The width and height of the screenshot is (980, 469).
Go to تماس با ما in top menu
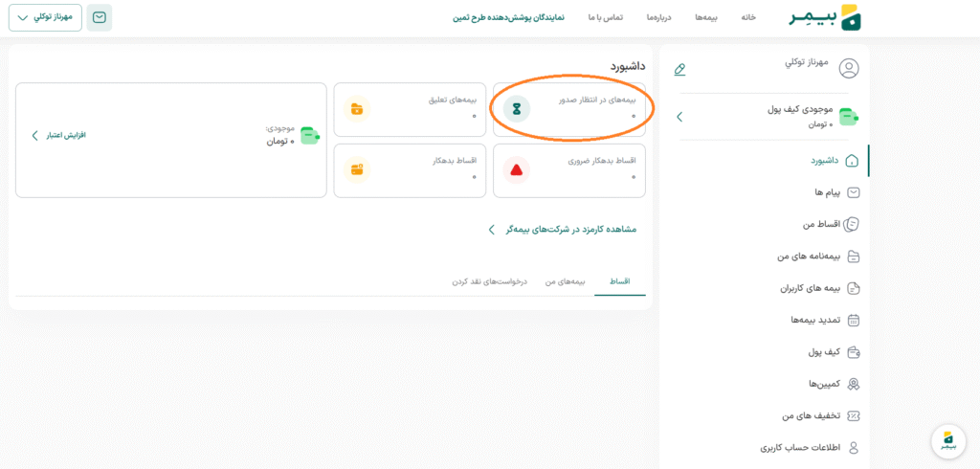(605, 17)
